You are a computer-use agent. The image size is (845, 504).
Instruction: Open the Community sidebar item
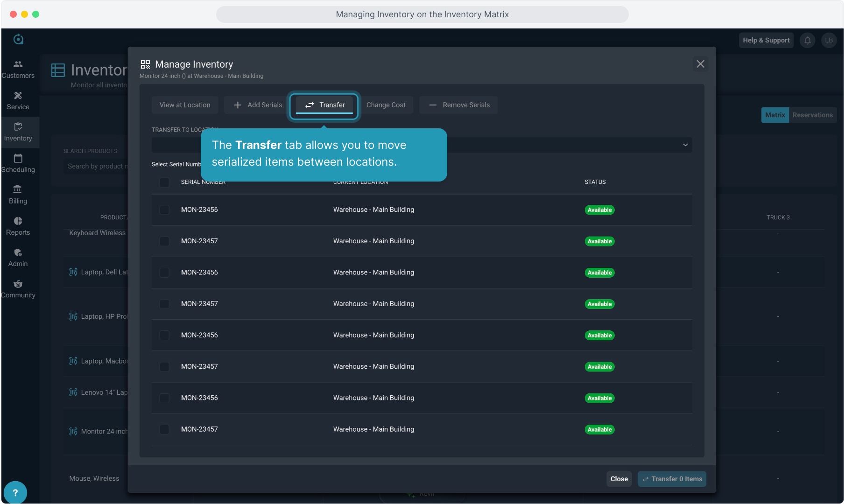click(x=18, y=288)
